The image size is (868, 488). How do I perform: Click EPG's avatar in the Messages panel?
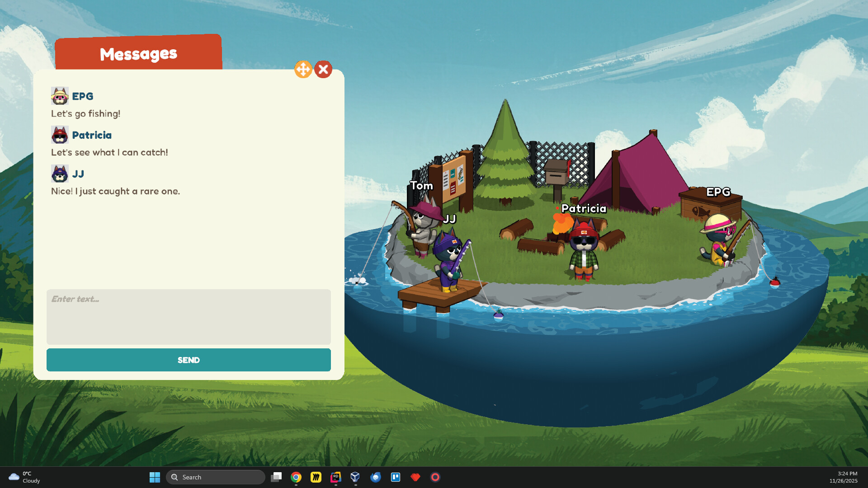click(59, 96)
